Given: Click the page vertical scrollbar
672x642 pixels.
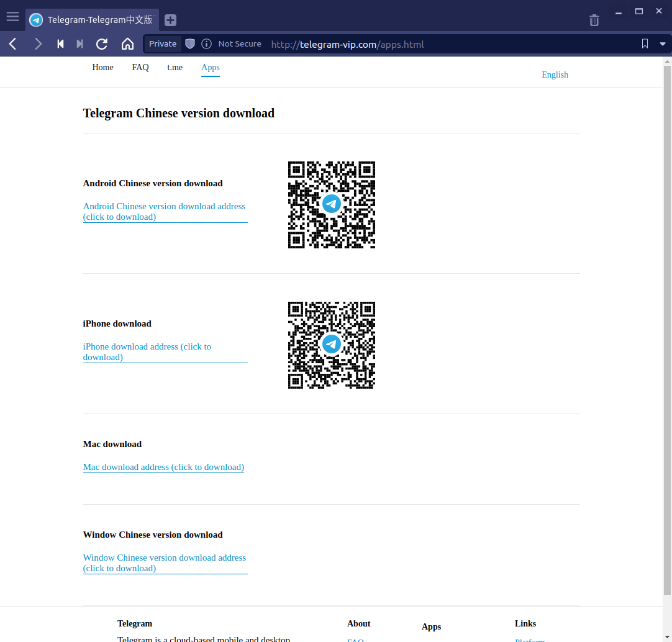Looking at the screenshot, I should [x=667, y=330].
